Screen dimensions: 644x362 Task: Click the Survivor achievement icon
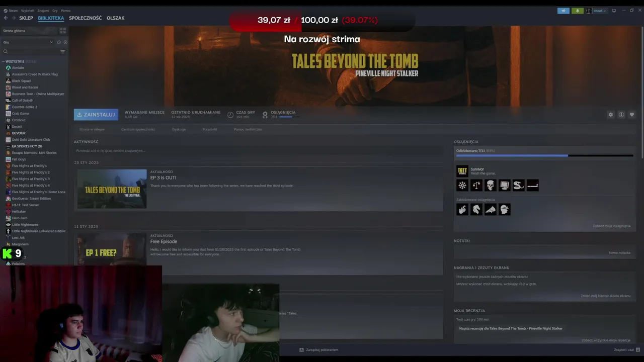pos(462,171)
